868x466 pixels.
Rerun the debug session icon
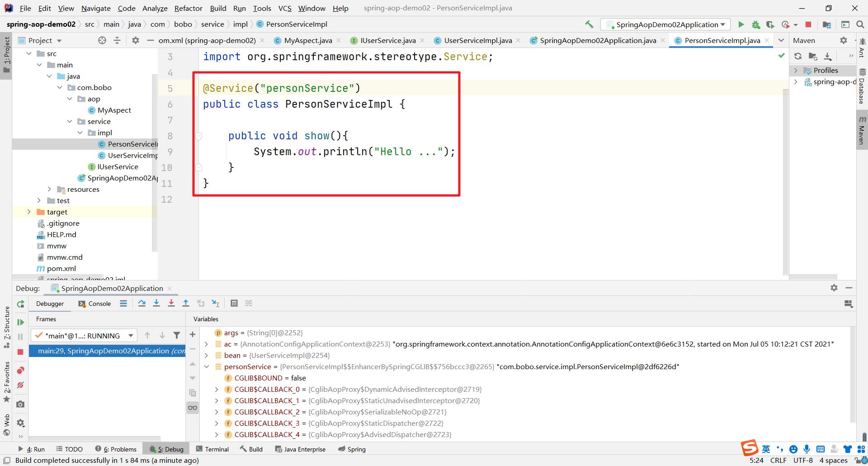(x=20, y=304)
